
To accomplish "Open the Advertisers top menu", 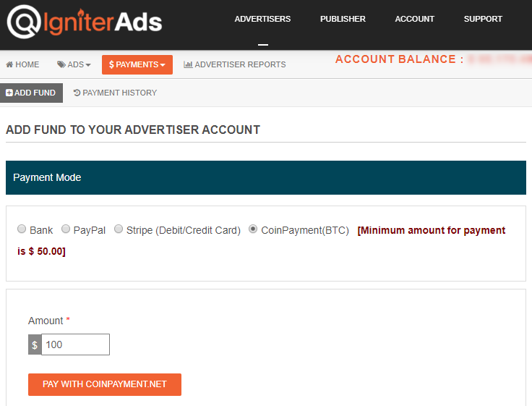I will (262, 19).
